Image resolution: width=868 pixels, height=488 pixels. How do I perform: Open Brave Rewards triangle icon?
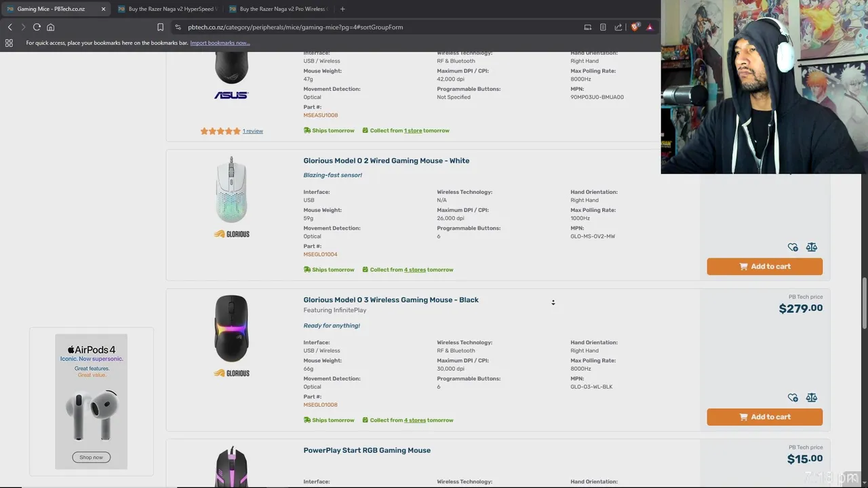pos(650,27)
